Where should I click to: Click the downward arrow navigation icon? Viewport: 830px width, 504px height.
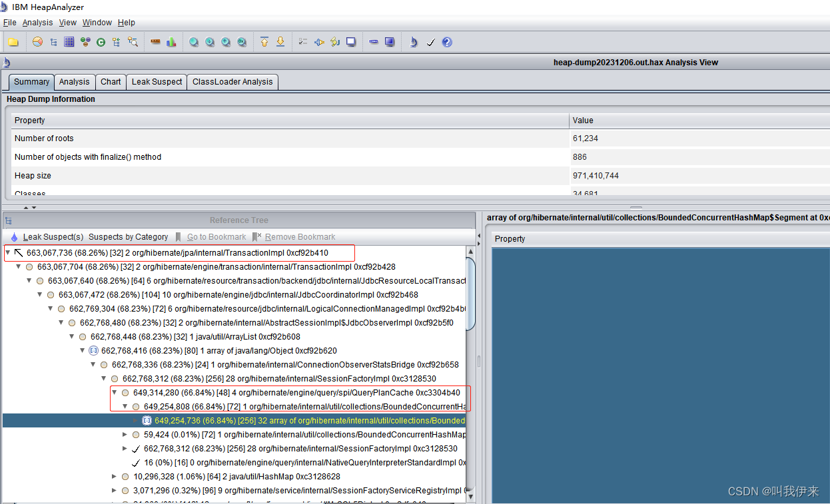point(280,41)
